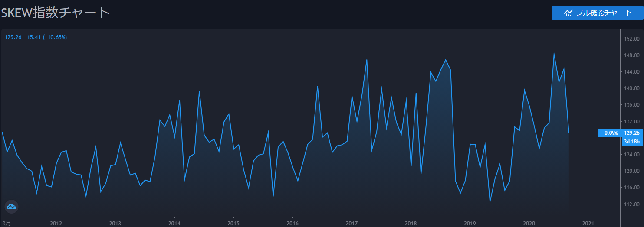
Task: Click the フル機能チャート button
Action: click(598, 13)
